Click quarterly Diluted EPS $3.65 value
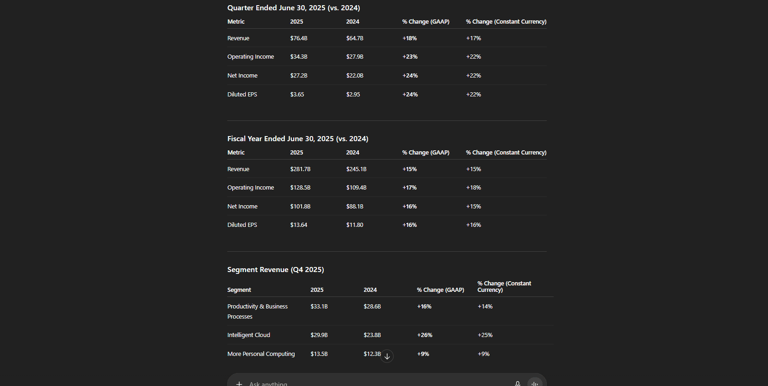Screen dimensions: 768x386 coord(297,95)
